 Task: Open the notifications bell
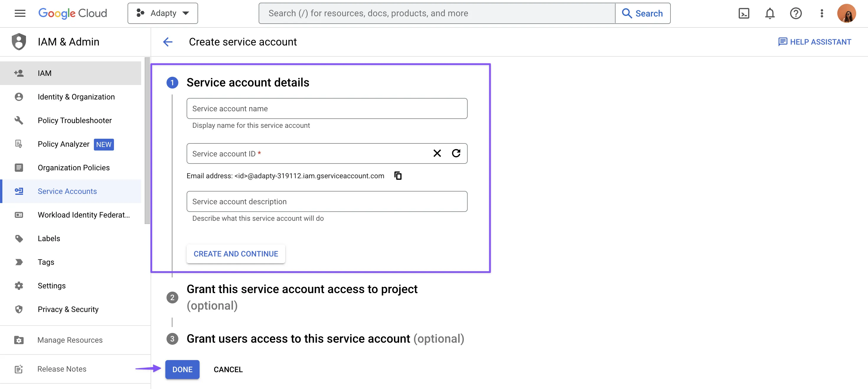coord(770,14)
